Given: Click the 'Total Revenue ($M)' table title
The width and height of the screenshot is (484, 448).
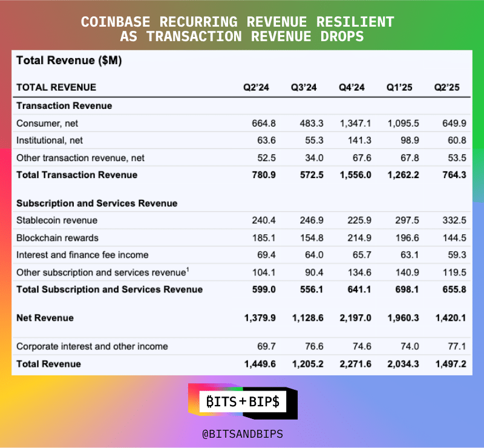Looking at the screenshot, I should (69, 61).
